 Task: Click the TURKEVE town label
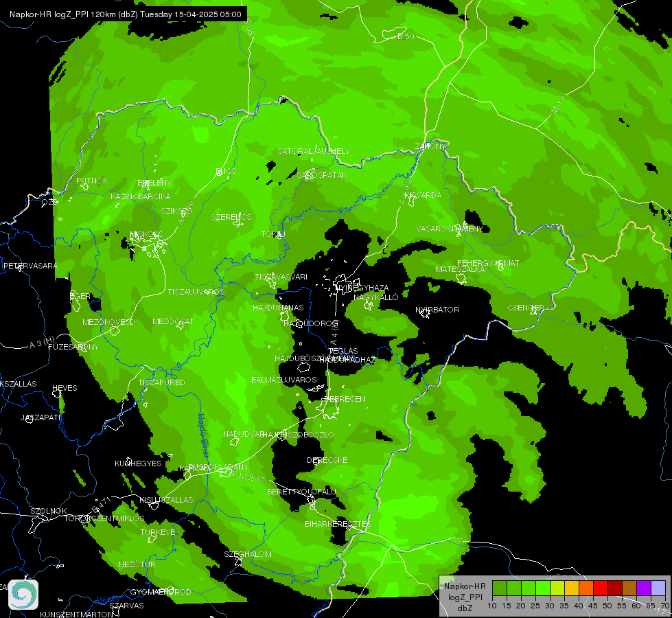tap(158, 532)
